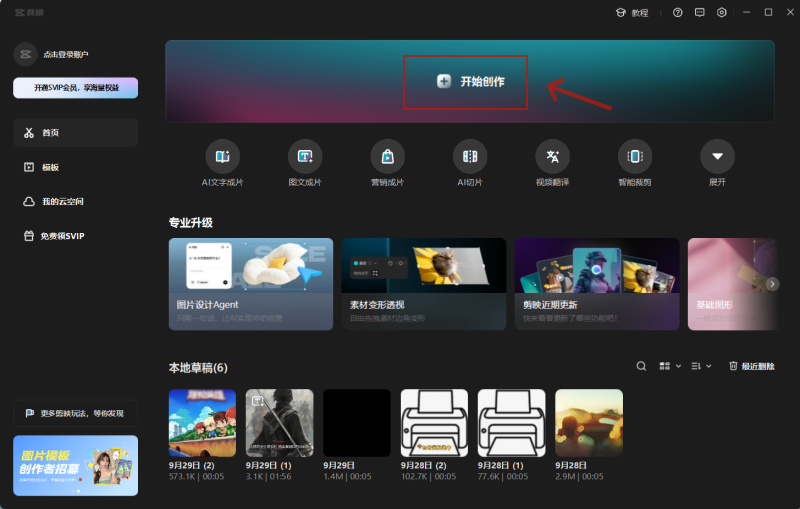
Task: Open draft thumbnail 9月29日 (2)
Action: click(203, 423)
